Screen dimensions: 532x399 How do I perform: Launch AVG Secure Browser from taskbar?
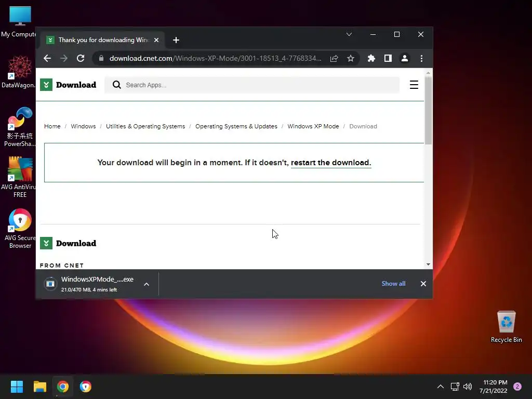click(86, 387)
